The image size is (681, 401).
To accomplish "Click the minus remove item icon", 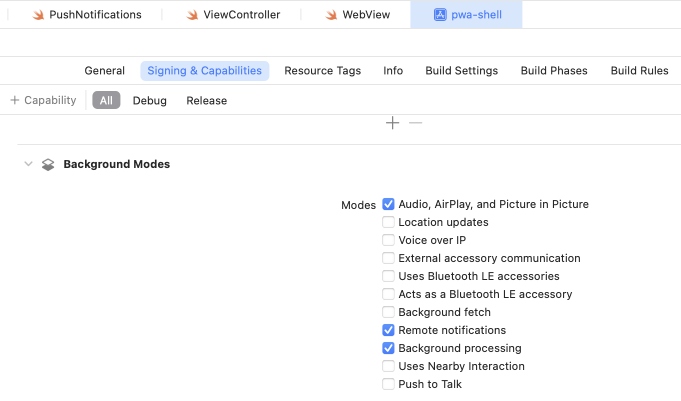I will pyautogui.click(x=415, y=123).
